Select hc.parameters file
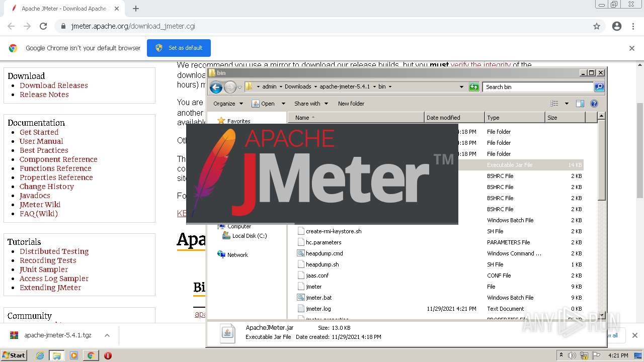Screen dimensions: 644x362 (324, 242)
